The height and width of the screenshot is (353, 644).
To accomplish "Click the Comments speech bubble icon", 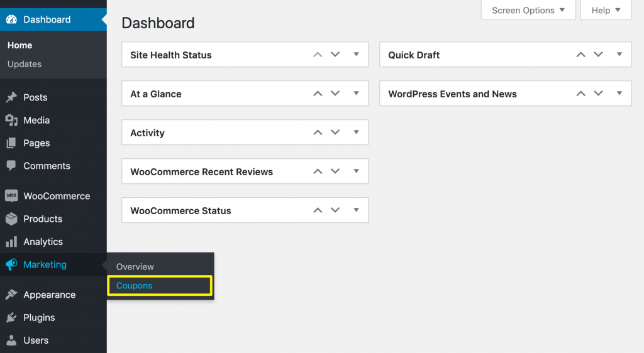I will (11, 166).
